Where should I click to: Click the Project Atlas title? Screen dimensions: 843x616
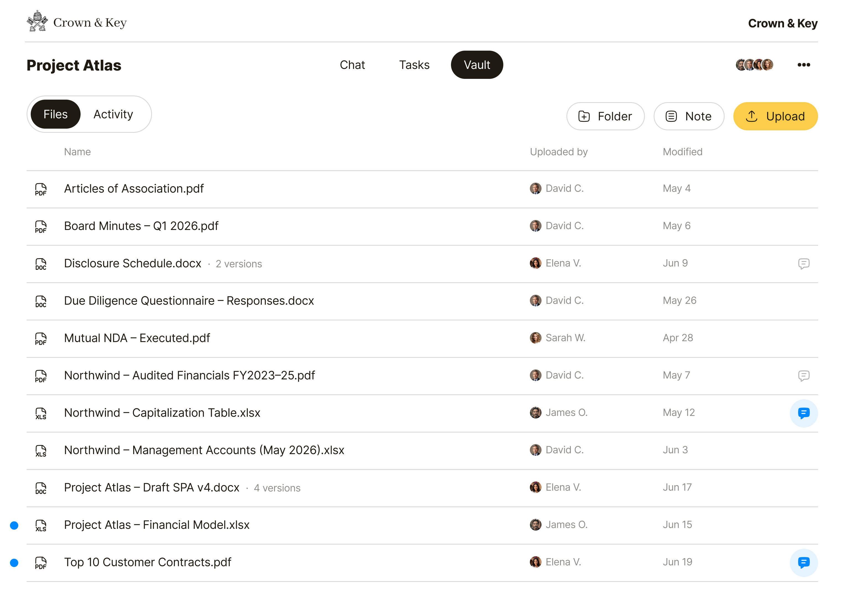coord(74,65)
